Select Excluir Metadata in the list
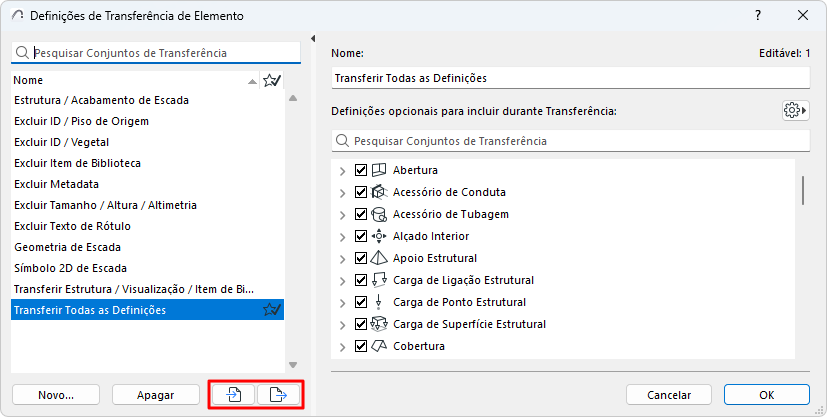The image size is (827, 417). point(56,184)
